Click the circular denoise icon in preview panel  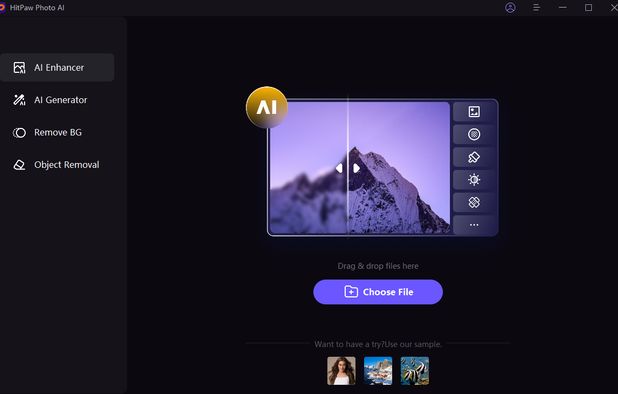[x=474, y=134]
